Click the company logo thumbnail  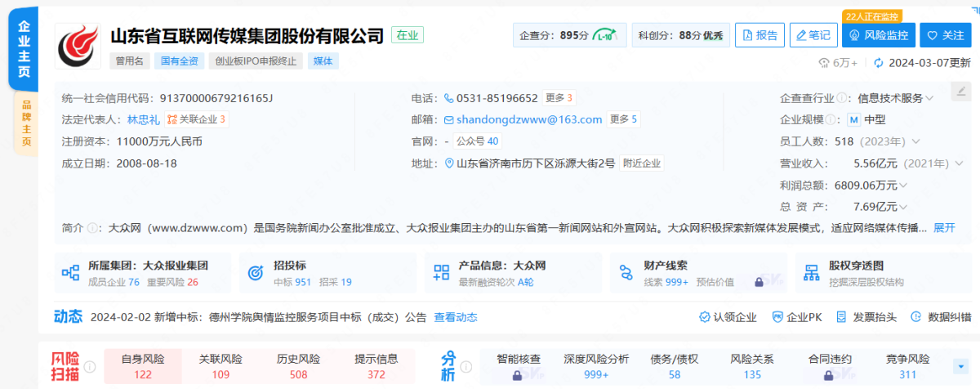(x=78, y=47)
